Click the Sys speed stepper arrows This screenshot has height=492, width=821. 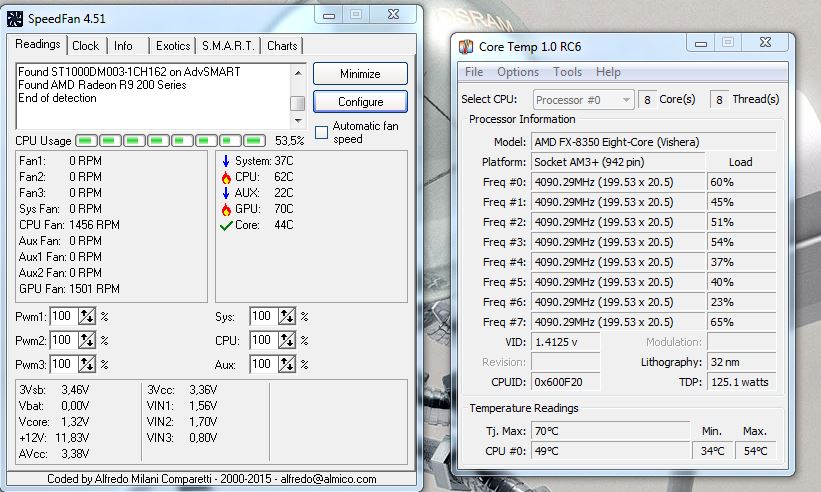286,316
